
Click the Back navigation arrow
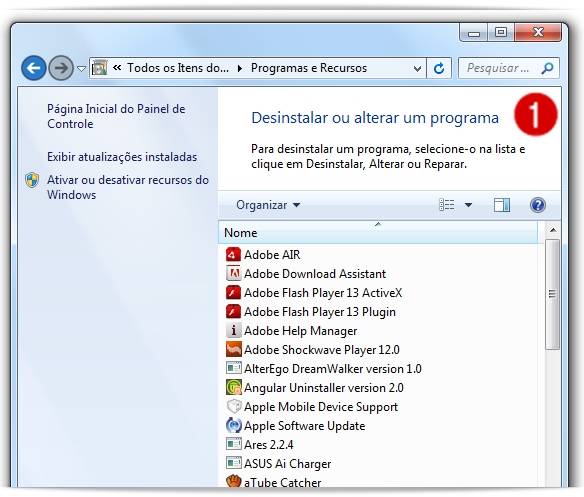[x=34, y=68]
